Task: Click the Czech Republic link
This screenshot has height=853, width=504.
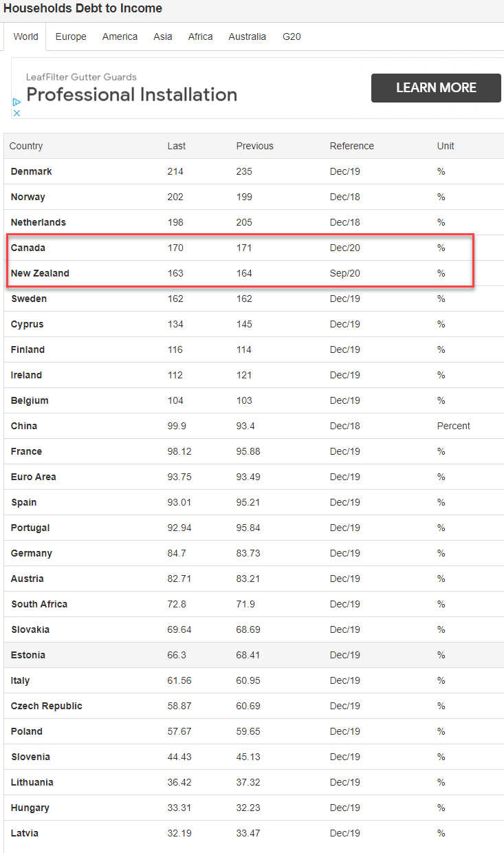Action: [47, 706]
